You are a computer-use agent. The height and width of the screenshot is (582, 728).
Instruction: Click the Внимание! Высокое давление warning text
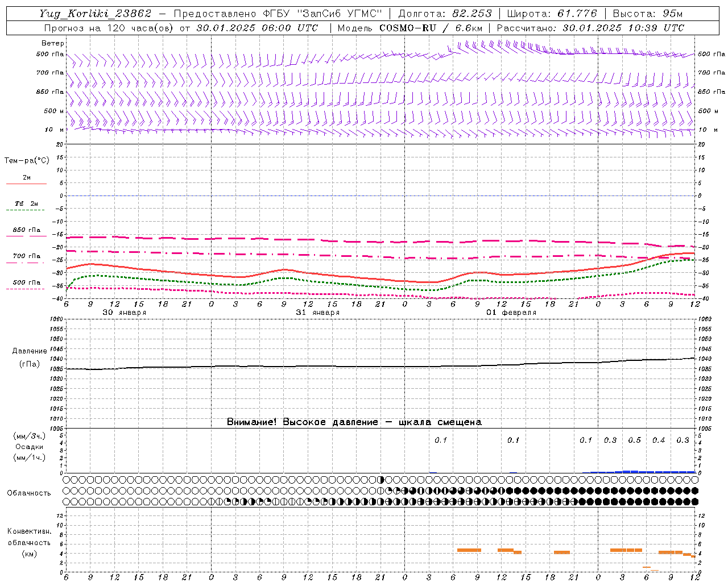tap(354, 422)
